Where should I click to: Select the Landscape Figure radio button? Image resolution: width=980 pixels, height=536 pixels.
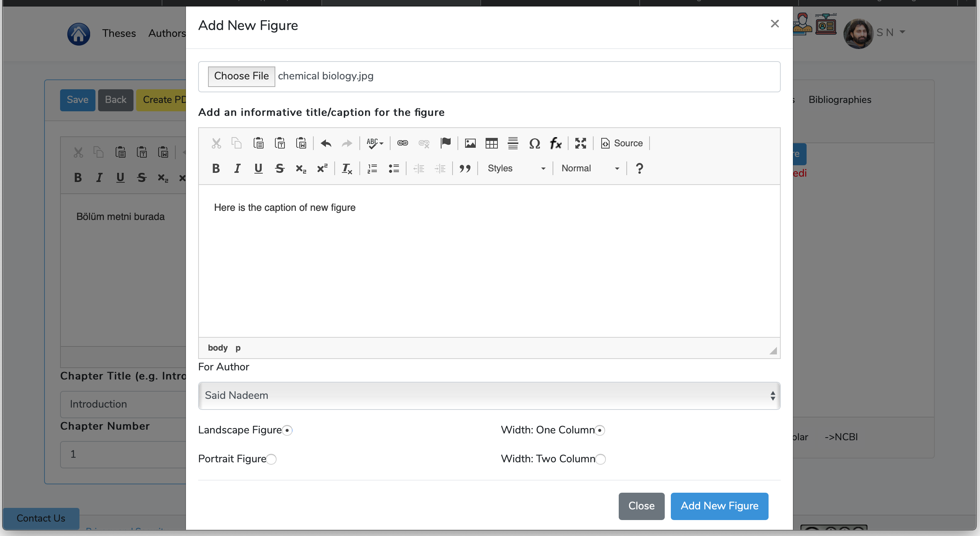click(287, 430)
